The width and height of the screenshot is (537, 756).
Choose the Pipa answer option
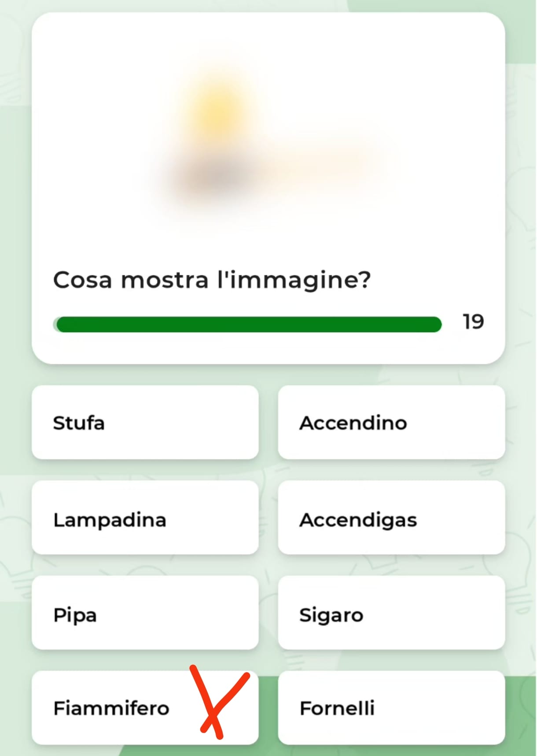tap(145, 613)
